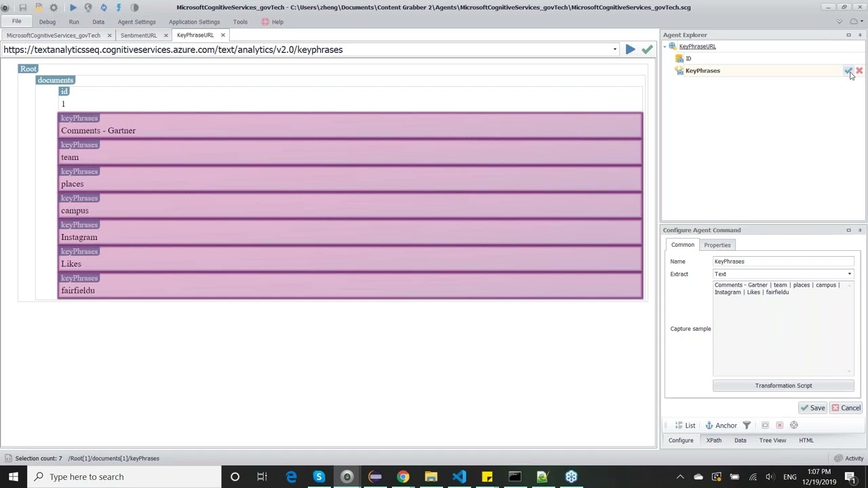Image resolution: width=868 pixels, height=488 pixels.
Task: Open Activity in the status bar
Action: [x=848, y=458]
